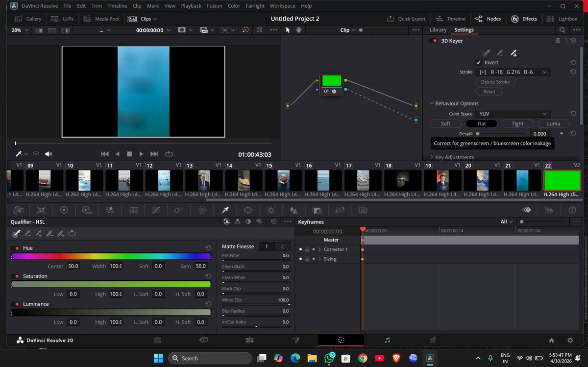The image size is (588, 367).
Task: Open the Fusion menu
Action: [x=214, y=6]
